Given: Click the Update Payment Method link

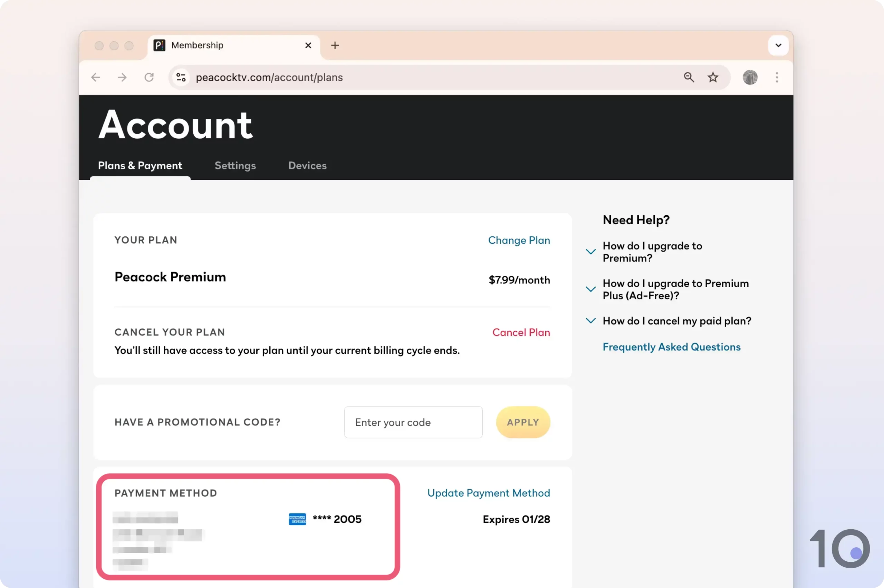Looking at the screenshot, I should [489, 493].
